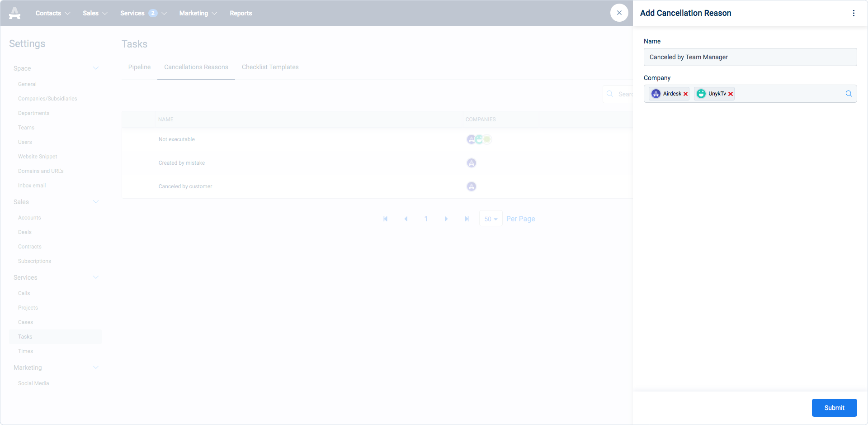Open Inbox email settings
868x425 pixels.
32,186
